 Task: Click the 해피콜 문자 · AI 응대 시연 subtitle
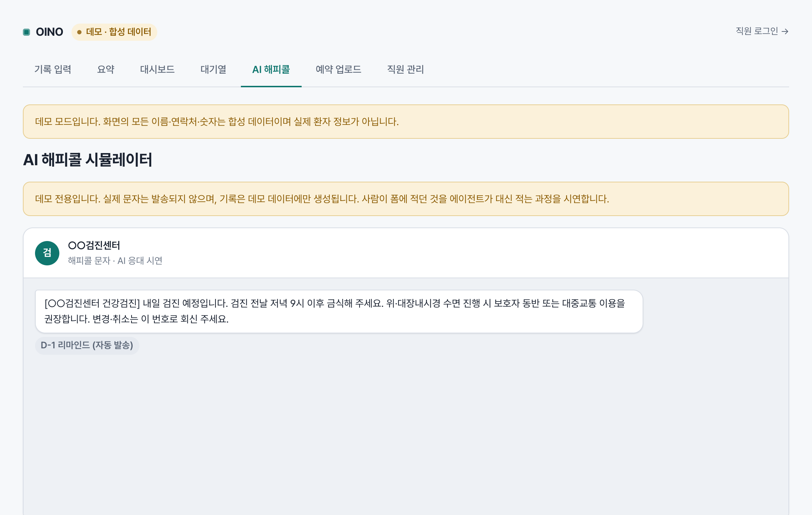coord(115,261)
